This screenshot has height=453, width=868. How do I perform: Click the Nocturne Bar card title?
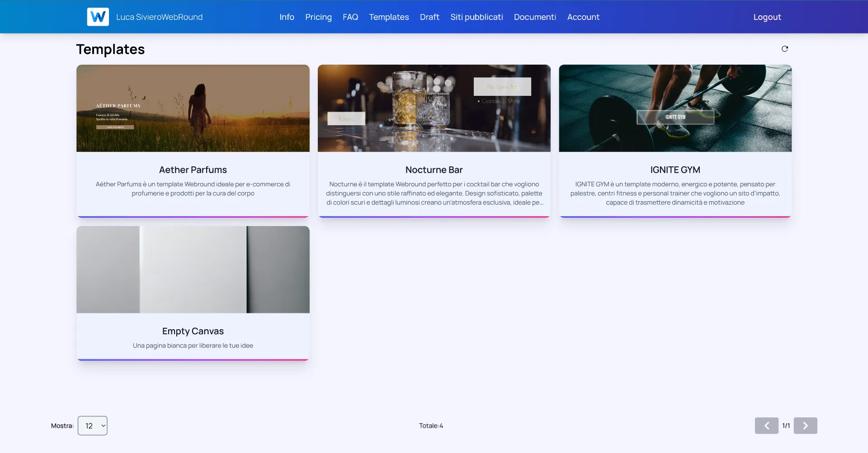tap(434, 170)
